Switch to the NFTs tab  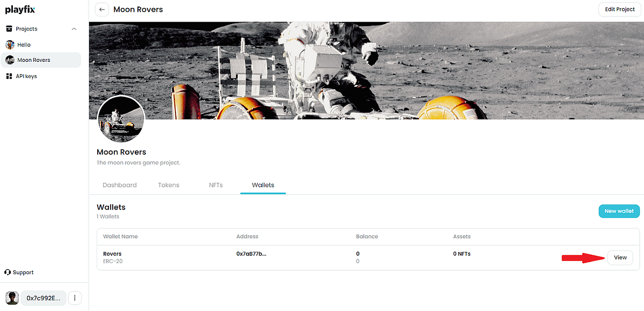tap(215, 185)
